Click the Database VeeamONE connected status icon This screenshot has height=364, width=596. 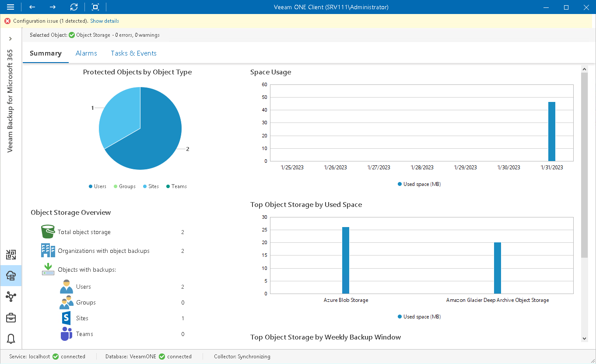[x=162, y=357]
